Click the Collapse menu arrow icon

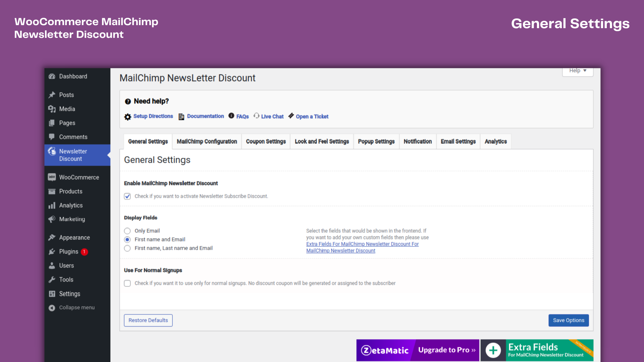(52, 308)
